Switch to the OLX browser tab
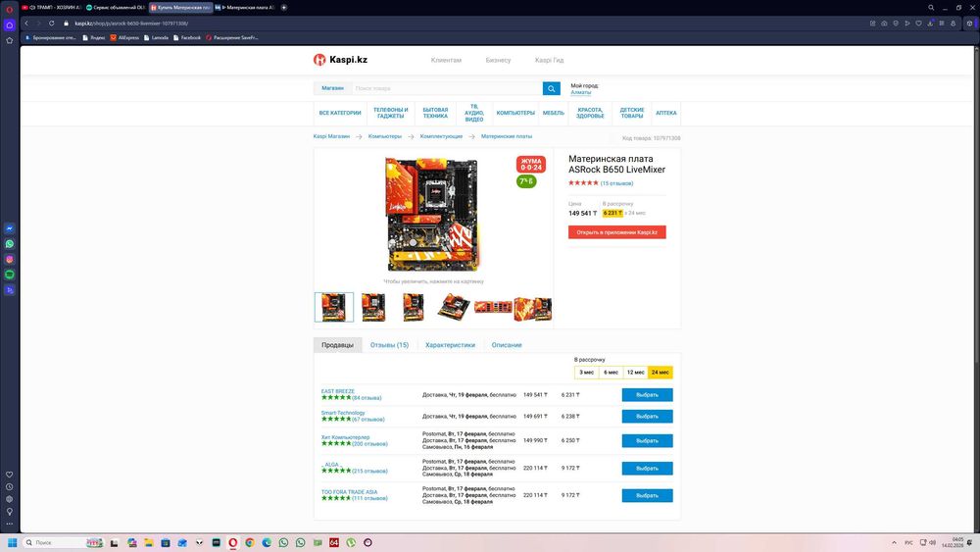 click(115, 8)
